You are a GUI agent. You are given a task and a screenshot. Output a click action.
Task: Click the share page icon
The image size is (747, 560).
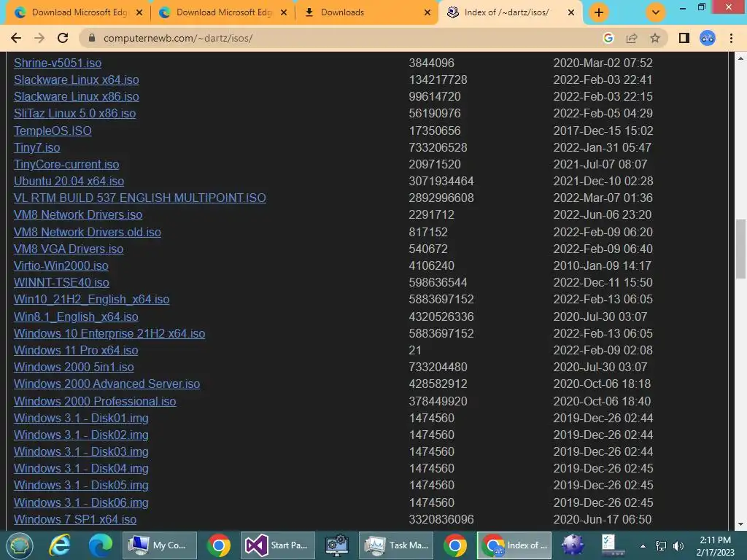tap(632, 38)
